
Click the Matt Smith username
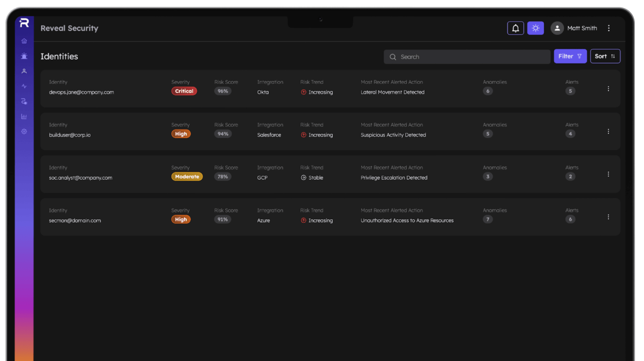coord(582,28)
